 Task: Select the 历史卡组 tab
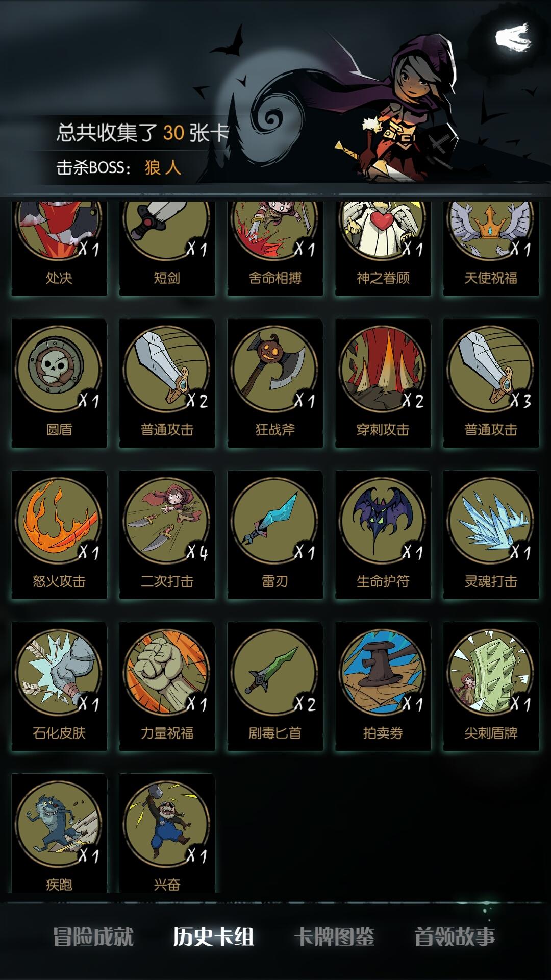[214, 937]
